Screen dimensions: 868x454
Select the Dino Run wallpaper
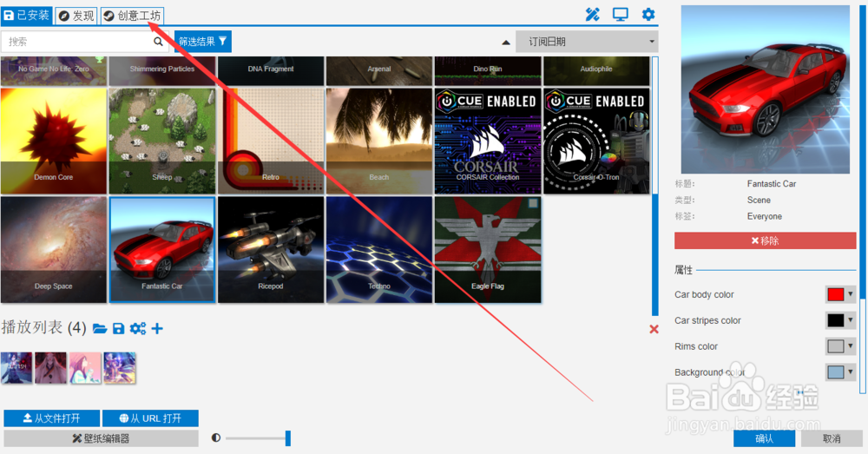488,71
